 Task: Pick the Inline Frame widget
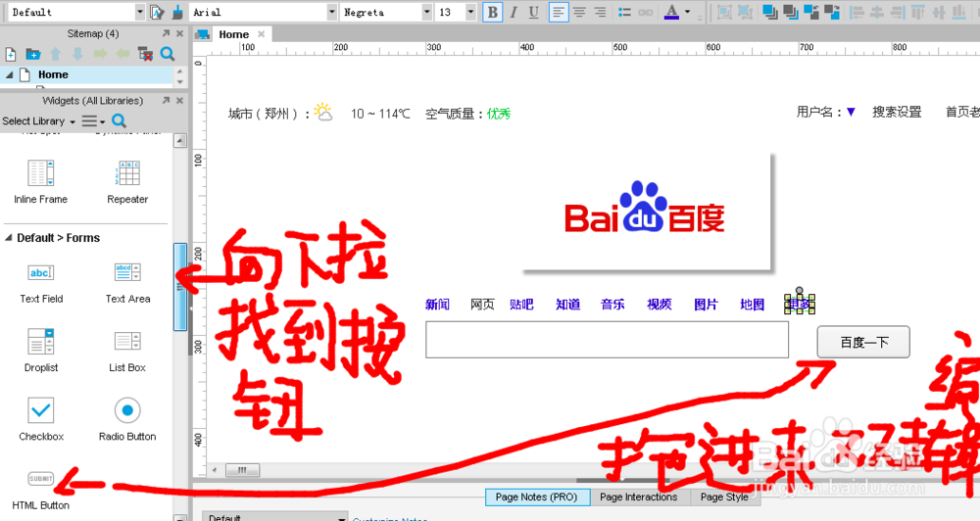tap(40, 182)
